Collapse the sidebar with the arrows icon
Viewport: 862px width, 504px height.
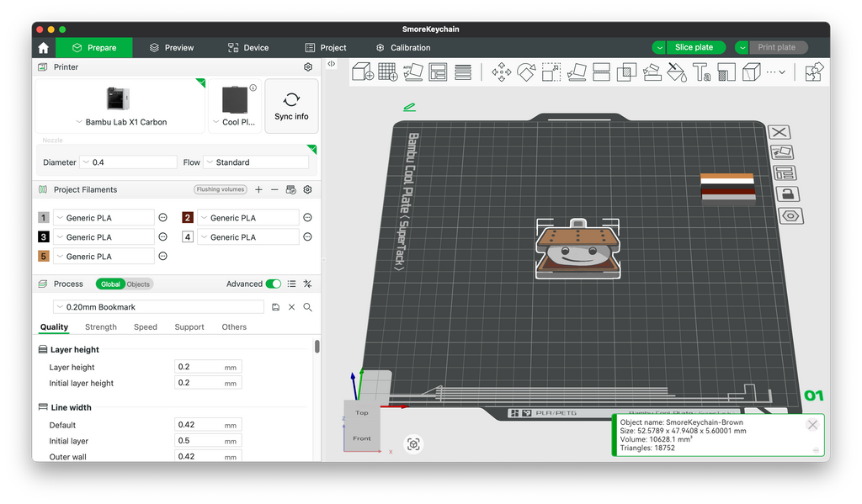332,64
